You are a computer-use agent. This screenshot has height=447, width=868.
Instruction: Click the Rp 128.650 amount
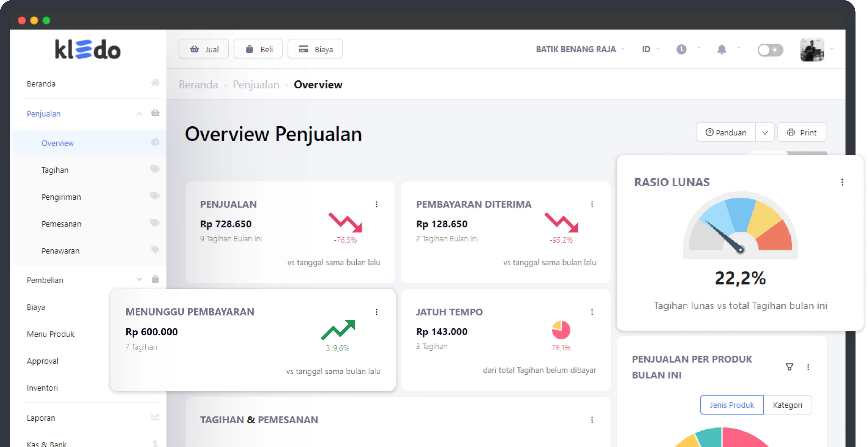[442, 224]
